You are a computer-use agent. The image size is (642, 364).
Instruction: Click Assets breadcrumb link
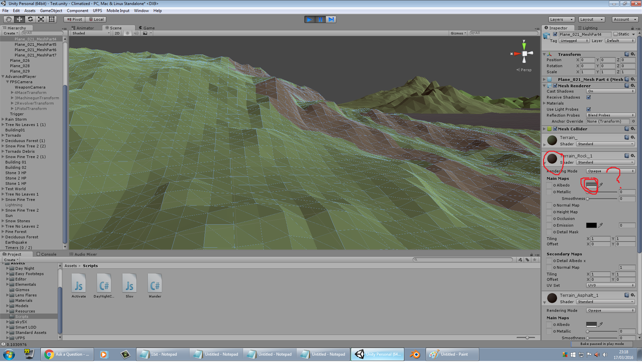click(71, 266)
